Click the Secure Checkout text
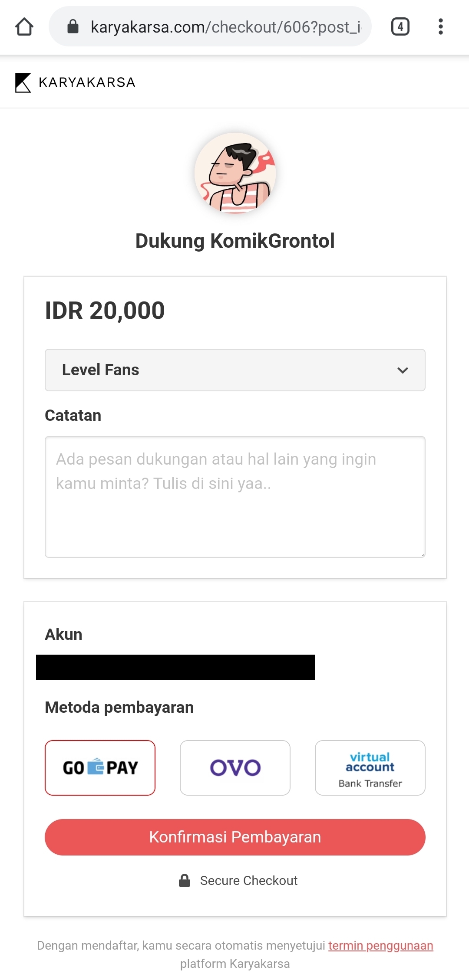Viewport: 469px width, 980px height. point(248,880)
